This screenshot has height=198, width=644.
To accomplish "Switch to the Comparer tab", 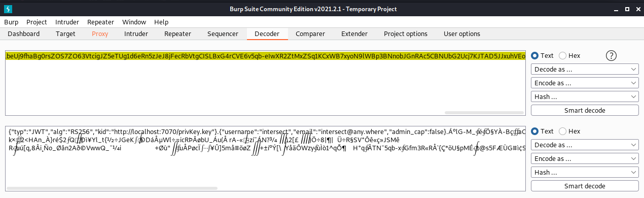I will [310, 34].
